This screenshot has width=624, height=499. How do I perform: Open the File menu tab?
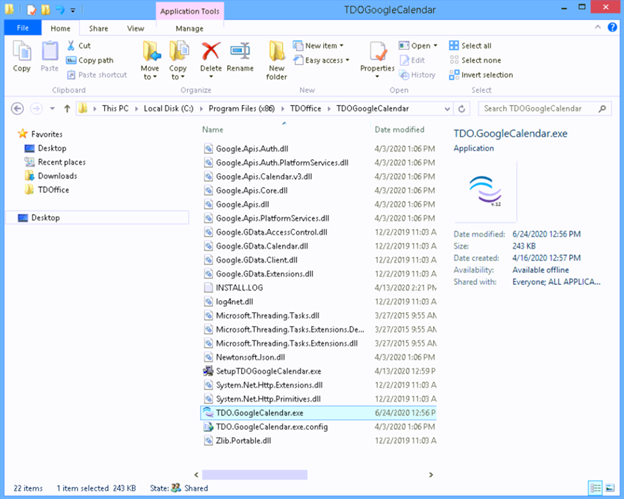tap(22, 29)
